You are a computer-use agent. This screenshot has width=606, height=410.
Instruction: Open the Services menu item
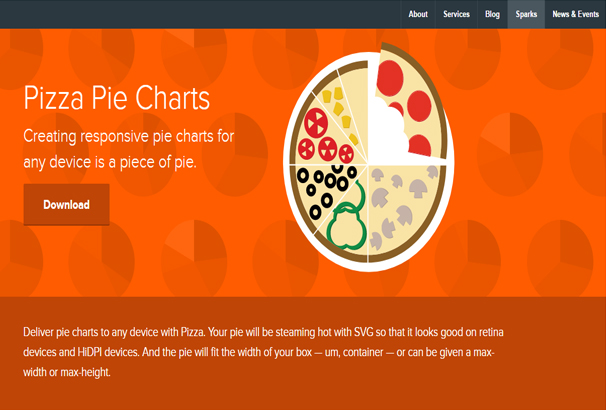456,14
